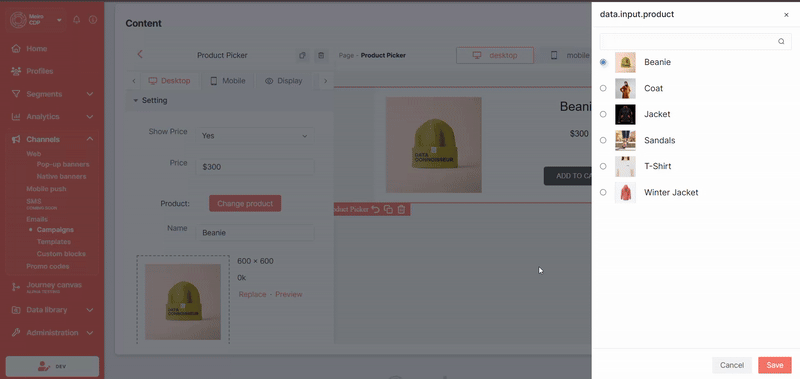Click Replace image link
This screenshot has width=800, height=379.
click(x=253, y=294)
